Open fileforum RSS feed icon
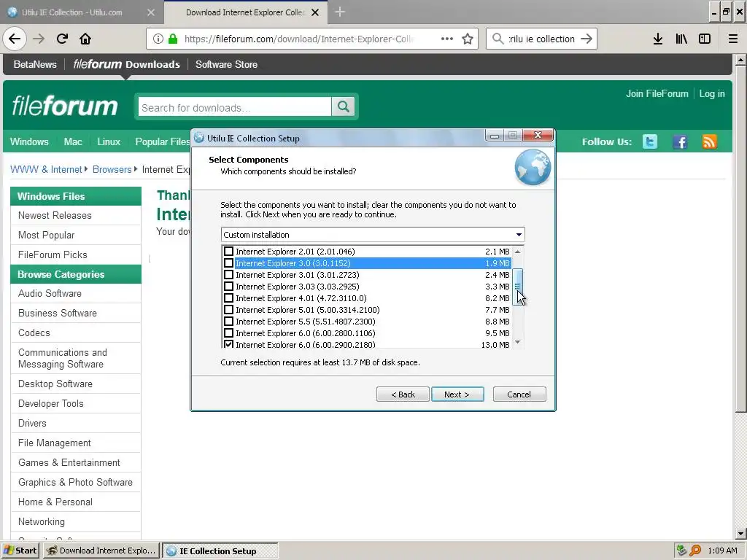The height and width of the screenshot is (560, 747). pyautogui.click(x=709, y=141)
